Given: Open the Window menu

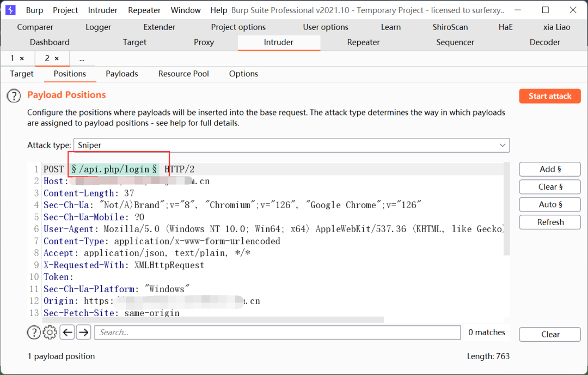Looking at the screenshot, I should (186, 10).
